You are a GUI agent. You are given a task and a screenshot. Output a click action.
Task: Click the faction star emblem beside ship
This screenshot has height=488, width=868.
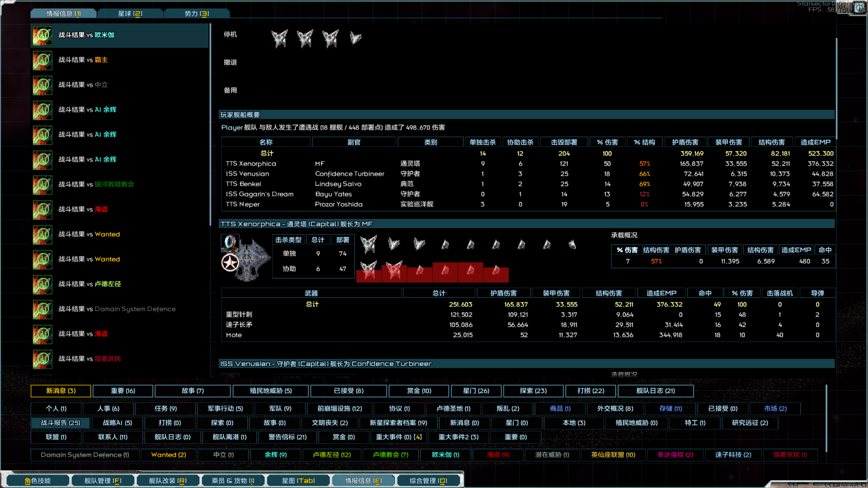coord(230,263)
